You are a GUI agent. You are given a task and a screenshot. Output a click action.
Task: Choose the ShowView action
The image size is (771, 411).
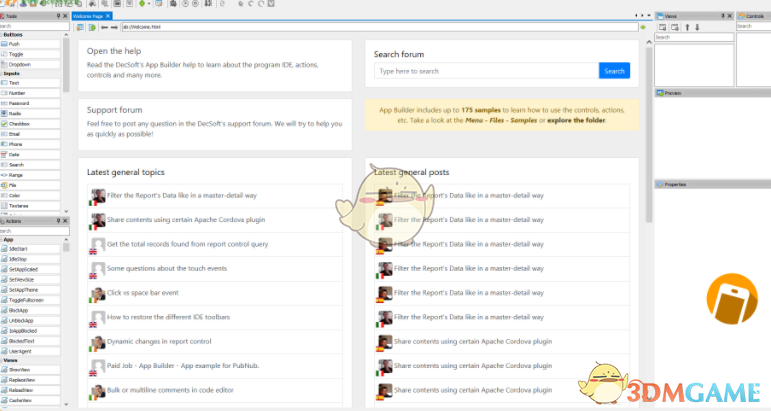[30, 370]
